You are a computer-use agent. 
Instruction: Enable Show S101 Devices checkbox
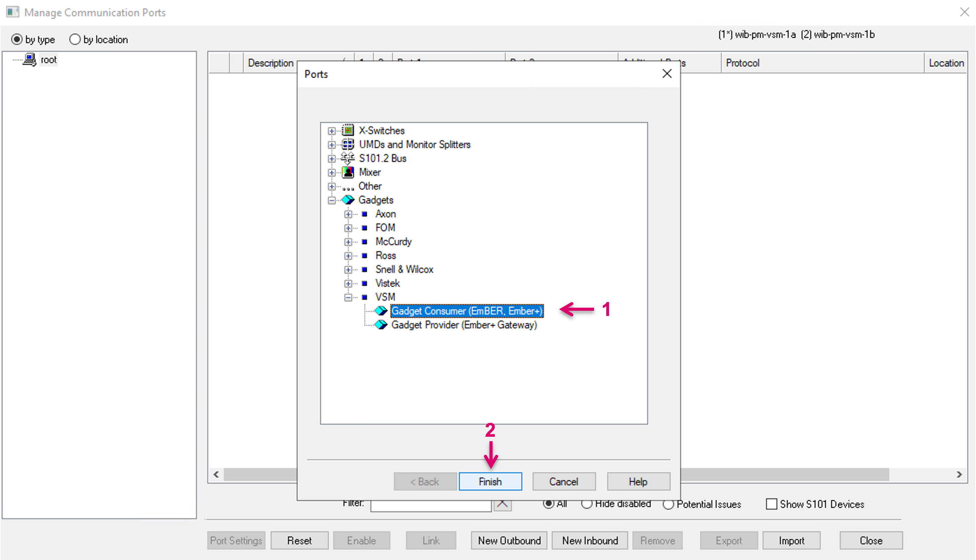pyautogui.click(x=771, y=504)
